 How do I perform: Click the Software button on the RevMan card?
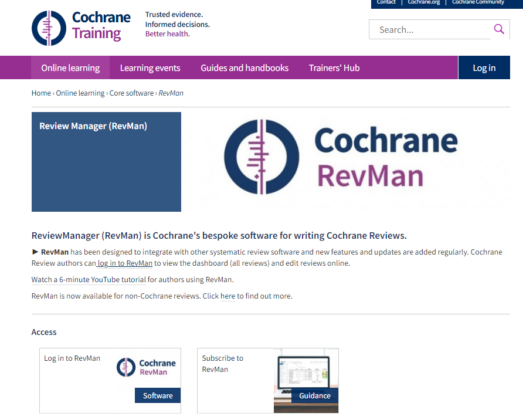click(157, 395)
